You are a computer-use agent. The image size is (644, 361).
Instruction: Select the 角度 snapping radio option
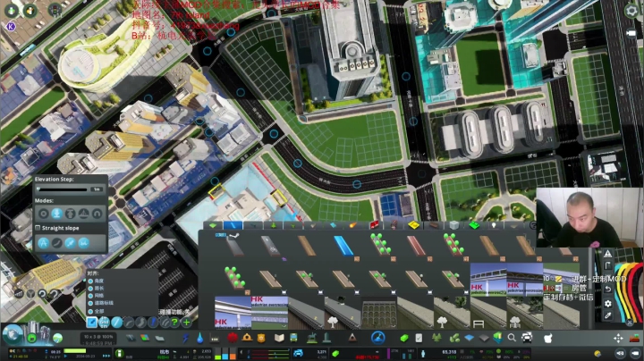(x=90, y=281)
